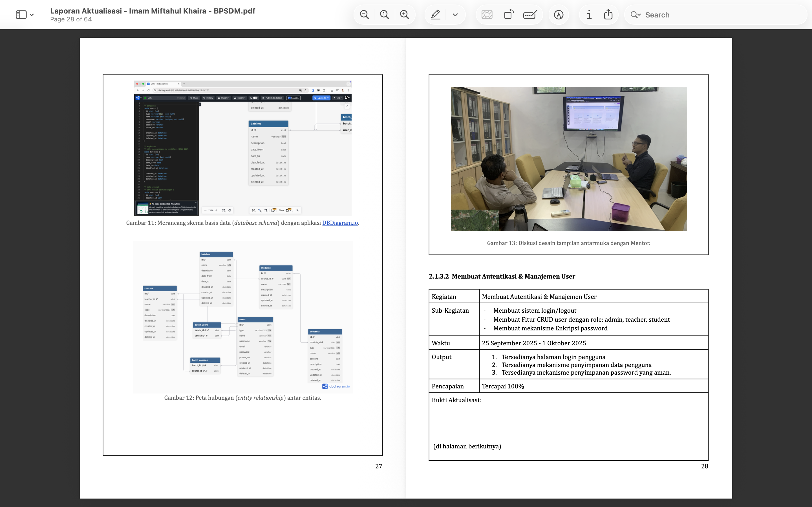
Task: Expand the sidebar view options chevron
Action: [32, 15]
